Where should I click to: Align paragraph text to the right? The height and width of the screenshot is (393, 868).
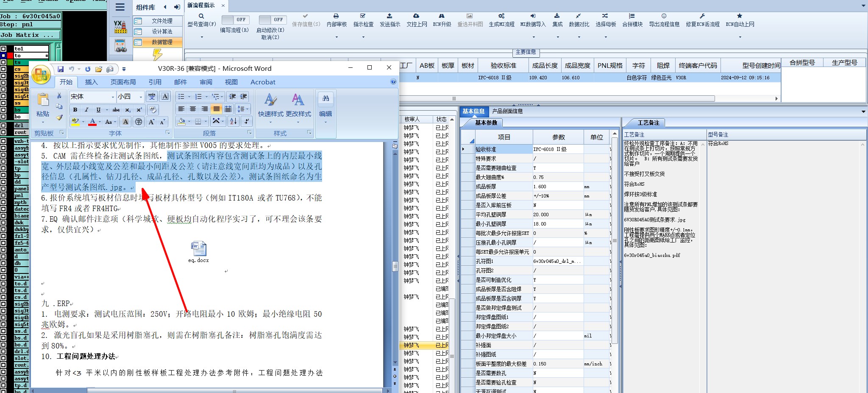coord(205,109)
